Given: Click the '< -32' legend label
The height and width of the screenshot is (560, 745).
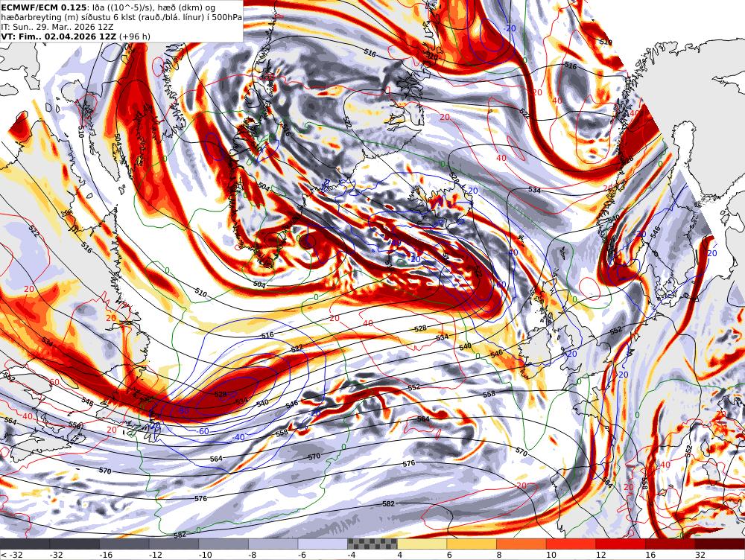Looking at the screenshot, I should tap(11, 555).
